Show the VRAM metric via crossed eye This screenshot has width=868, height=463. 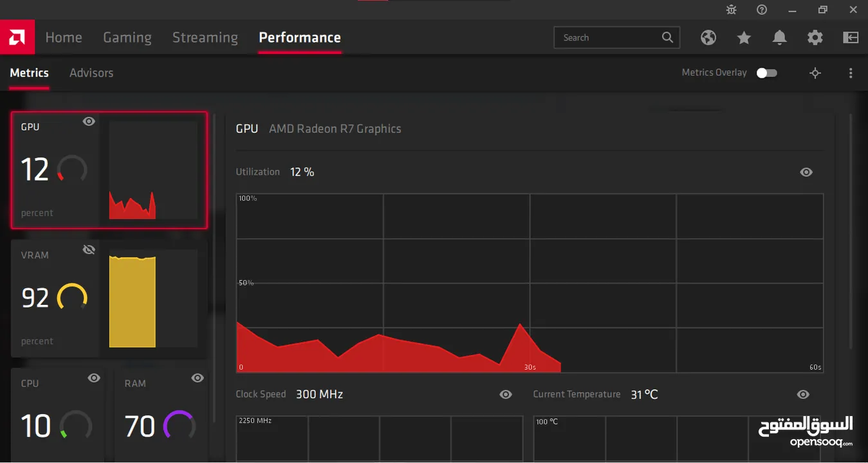click(89, 250)
